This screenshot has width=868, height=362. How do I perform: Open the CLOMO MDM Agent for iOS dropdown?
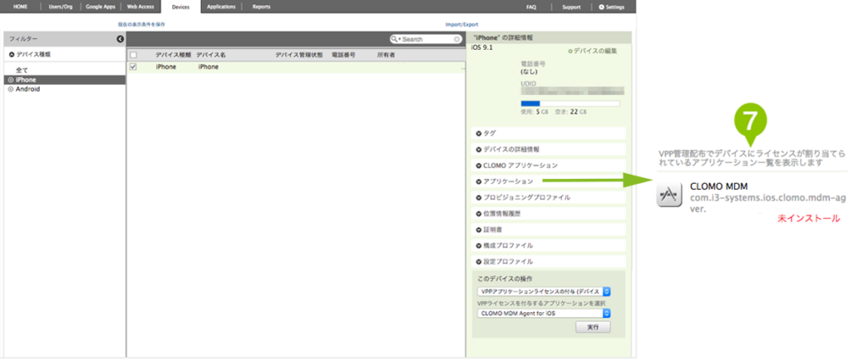543,314
